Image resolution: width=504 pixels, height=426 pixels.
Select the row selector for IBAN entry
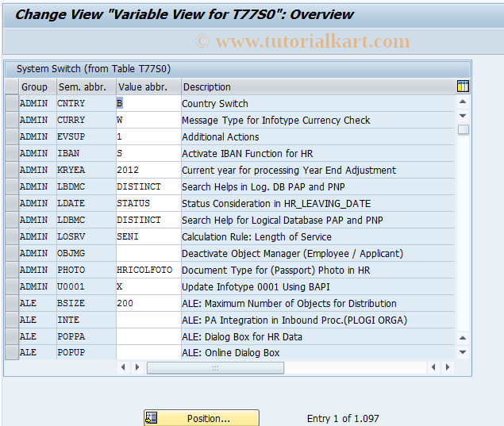click(11, 154)
